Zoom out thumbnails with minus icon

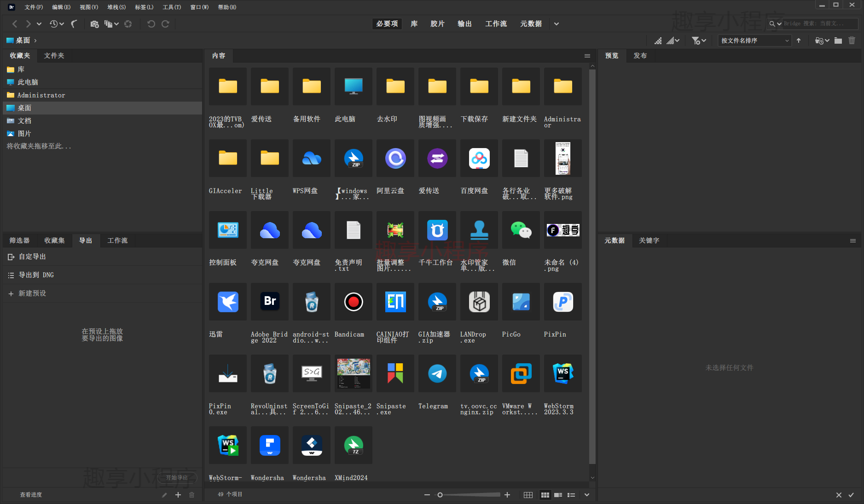pyautogui.click(x=427, y=495)
